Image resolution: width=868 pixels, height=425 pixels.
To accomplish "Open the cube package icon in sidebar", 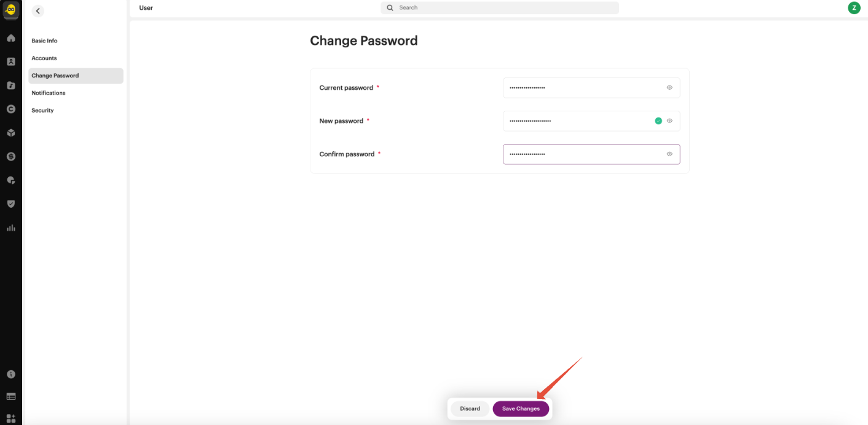I will coord(10,133).
